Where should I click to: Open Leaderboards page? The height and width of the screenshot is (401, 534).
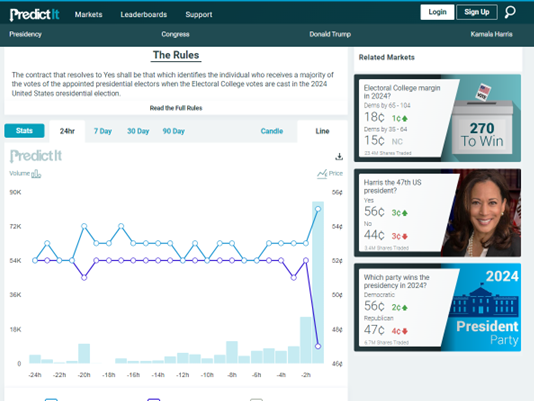pos(144,14)
